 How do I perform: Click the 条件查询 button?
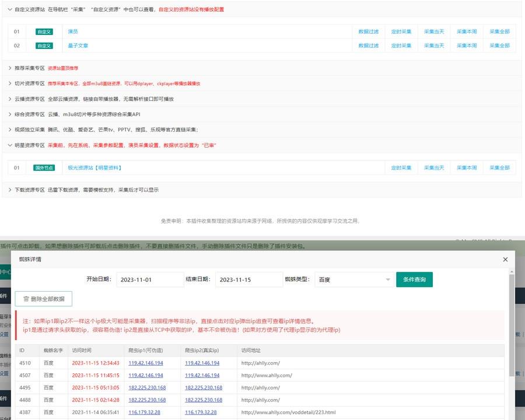(414, 280)
